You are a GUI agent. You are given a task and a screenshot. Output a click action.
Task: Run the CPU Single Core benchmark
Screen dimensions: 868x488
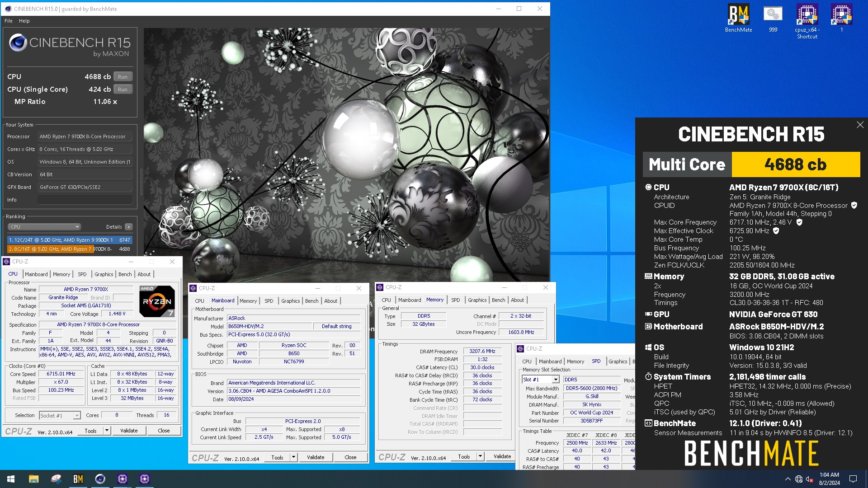(x=123, y=89)
